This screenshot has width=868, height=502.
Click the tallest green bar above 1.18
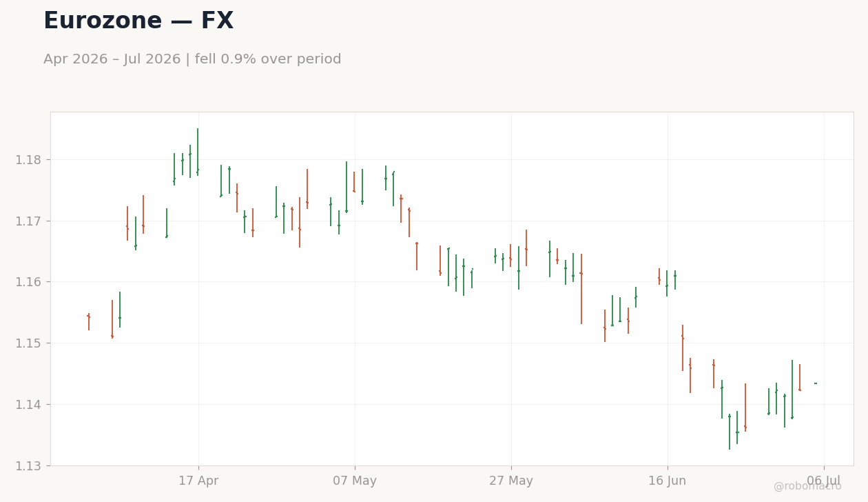click(198, 152)
